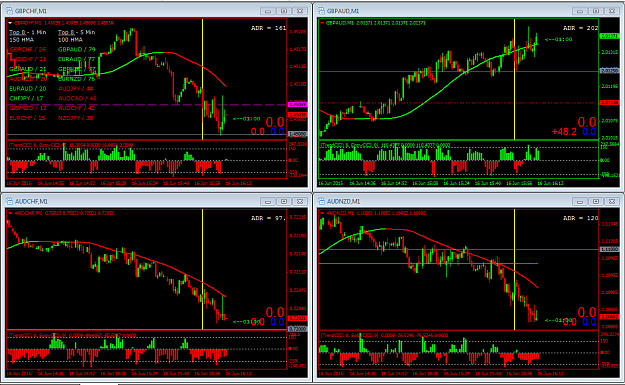Click the 'AUDCAD / 46' list entry
This screenshot has width=625, height=385.
click(x=77, y=98)
